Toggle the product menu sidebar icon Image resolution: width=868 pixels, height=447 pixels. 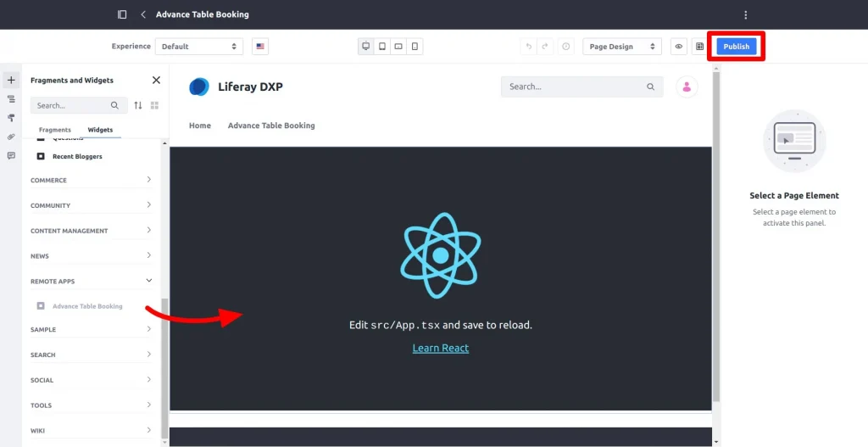pyautogui.click(x=122, y=14)
